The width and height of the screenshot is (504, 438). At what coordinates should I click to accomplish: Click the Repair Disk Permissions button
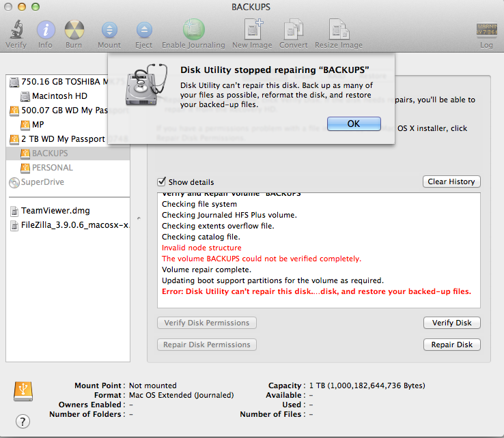tap(207, 345)
